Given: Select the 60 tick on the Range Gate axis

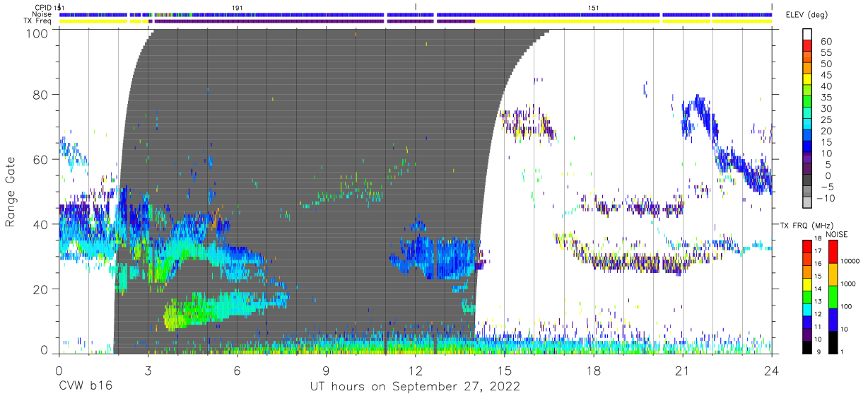Looking at the screenshot, I should point(40,160).
